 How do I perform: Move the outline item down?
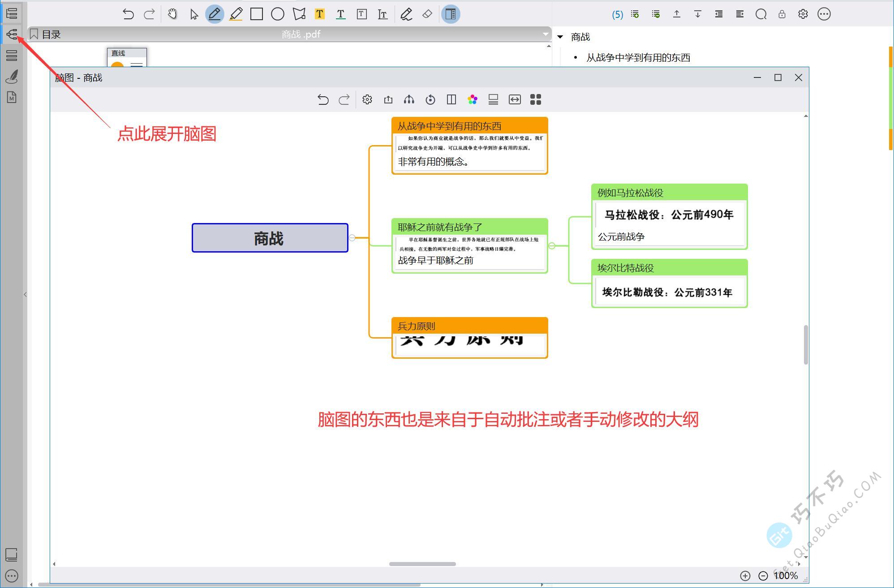click(x=698, y=14)
